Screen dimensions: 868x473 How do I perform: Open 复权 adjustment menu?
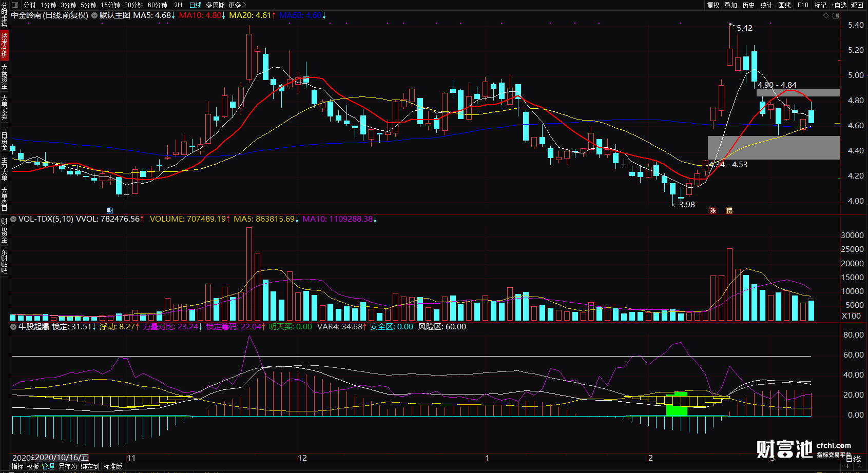pyautogui.click(x=713, y=5)
